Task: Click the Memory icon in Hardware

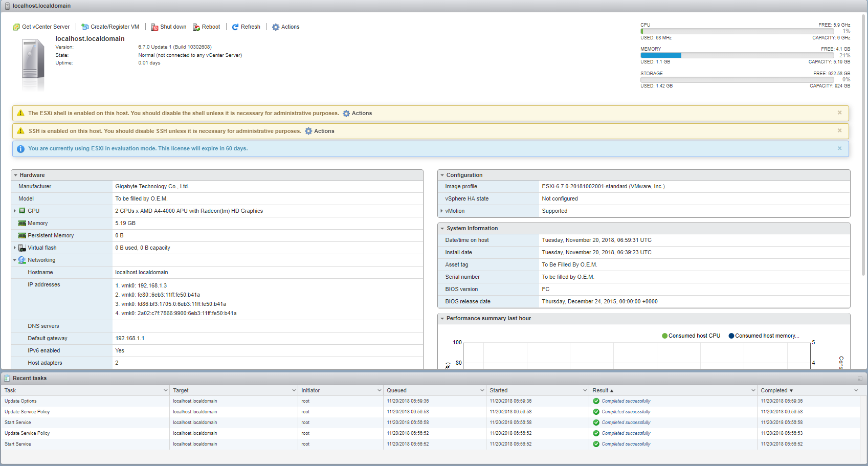Action: click(x=23, y=223)
